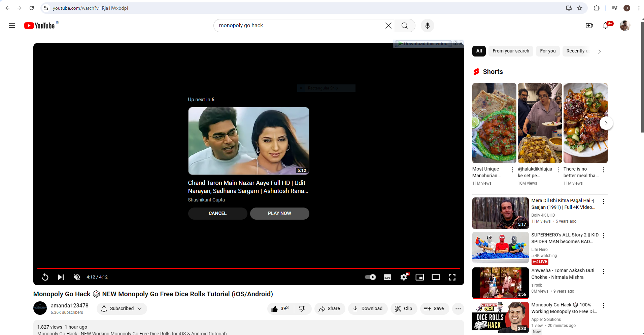644x335 pixels.
Task: Open options for SUPERHERO's ALL Story video
Action: coord(604,236)
